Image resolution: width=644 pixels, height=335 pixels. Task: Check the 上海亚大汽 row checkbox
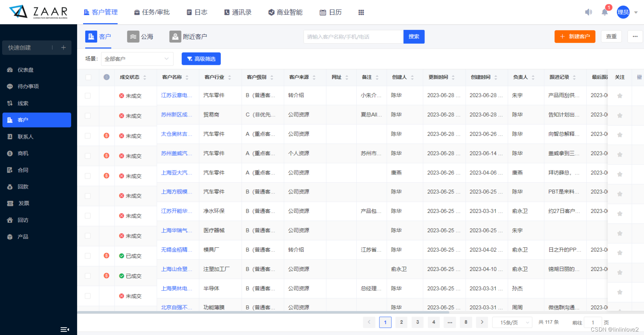pos(88,176)
